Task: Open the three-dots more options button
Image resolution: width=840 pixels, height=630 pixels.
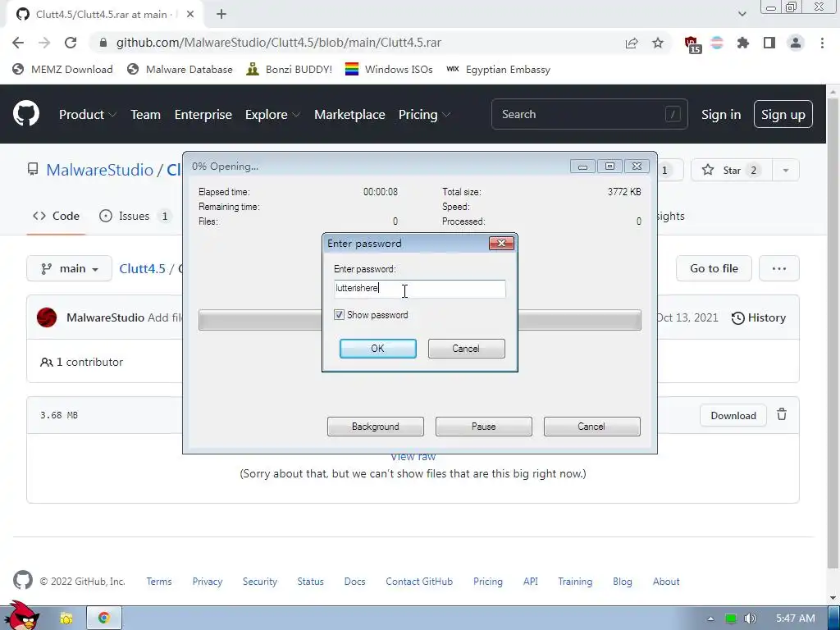Action: coord(779,268)
